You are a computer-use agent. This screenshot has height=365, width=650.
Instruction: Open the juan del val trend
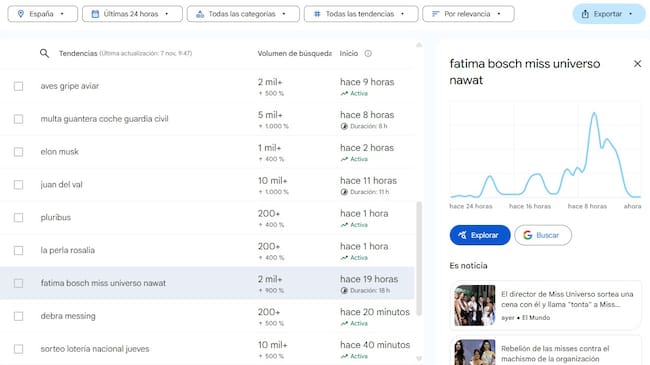[x=61, y=185]
